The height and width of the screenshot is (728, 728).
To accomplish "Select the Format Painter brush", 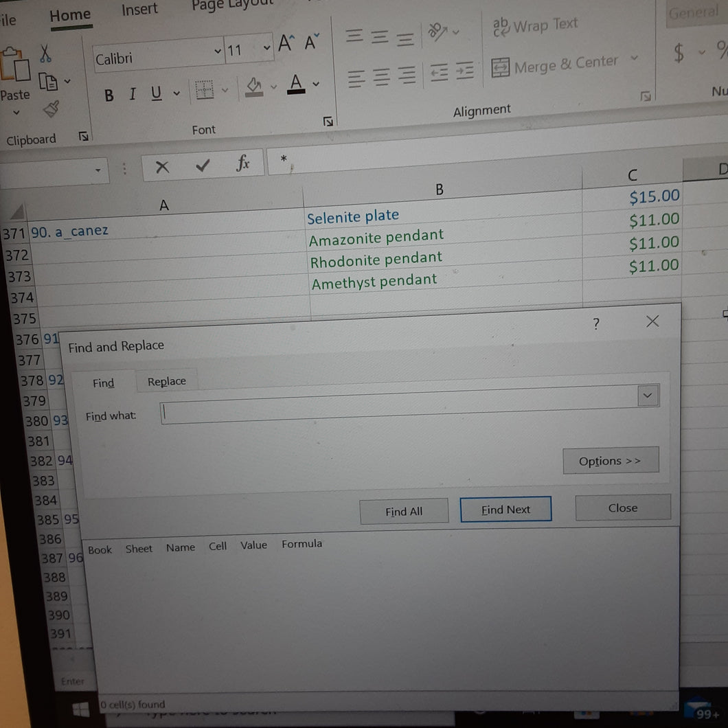I will (x=51, y=109).
